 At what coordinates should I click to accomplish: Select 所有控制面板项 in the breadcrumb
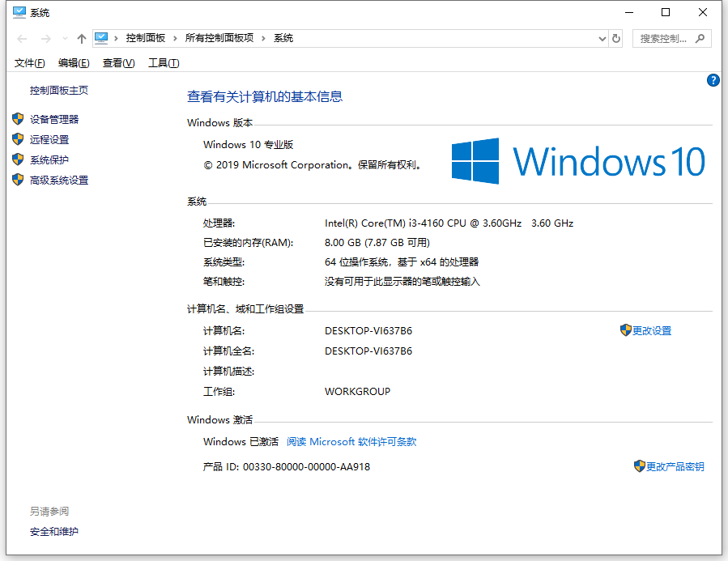click(219, 38)
